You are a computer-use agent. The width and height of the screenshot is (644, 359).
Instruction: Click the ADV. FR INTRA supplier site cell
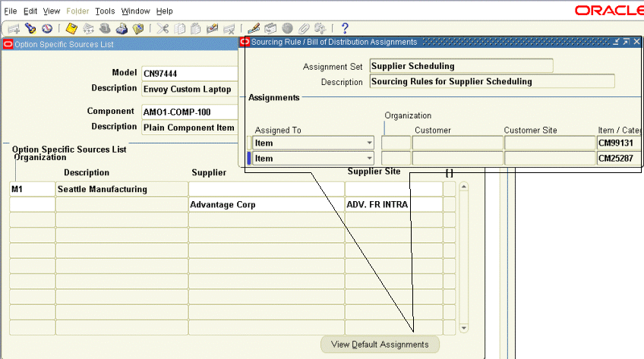(394, 204)
